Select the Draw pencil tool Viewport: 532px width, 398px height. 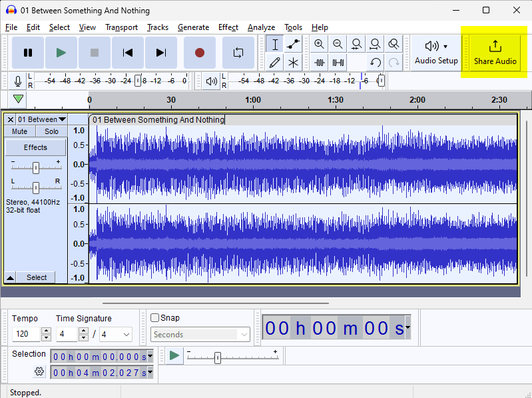[274, 63]
